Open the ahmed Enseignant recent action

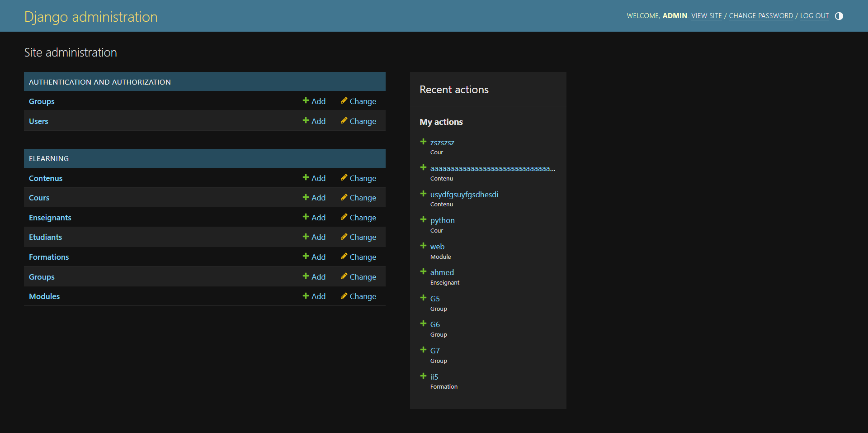click(x=442, y=272)
